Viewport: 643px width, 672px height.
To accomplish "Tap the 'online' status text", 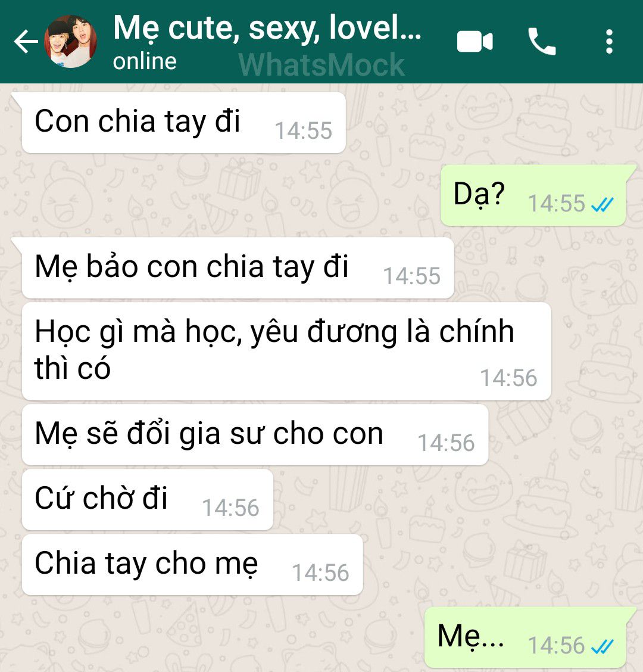I will pyautogui.click(x=145, y=61).
